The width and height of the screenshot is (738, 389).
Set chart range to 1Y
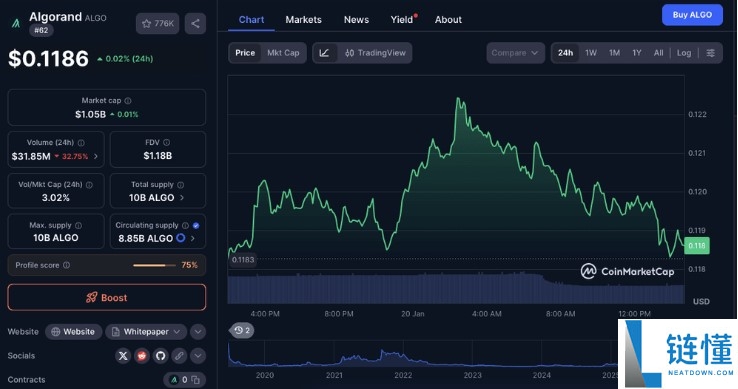click(637, 53)
